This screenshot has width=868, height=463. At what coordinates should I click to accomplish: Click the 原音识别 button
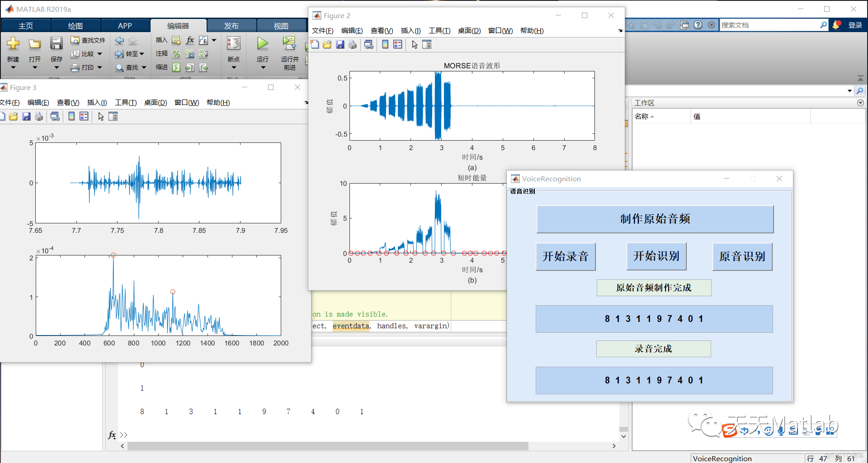pyautogui.click(x=742, y=257)
